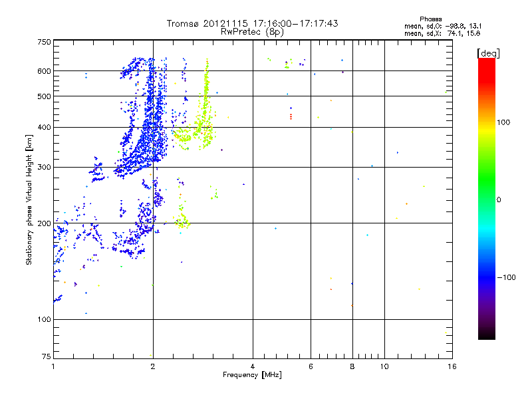Click the y-axis tick label '300'
Viewport: 532px width, 399px height.
[x=44, y=168]
